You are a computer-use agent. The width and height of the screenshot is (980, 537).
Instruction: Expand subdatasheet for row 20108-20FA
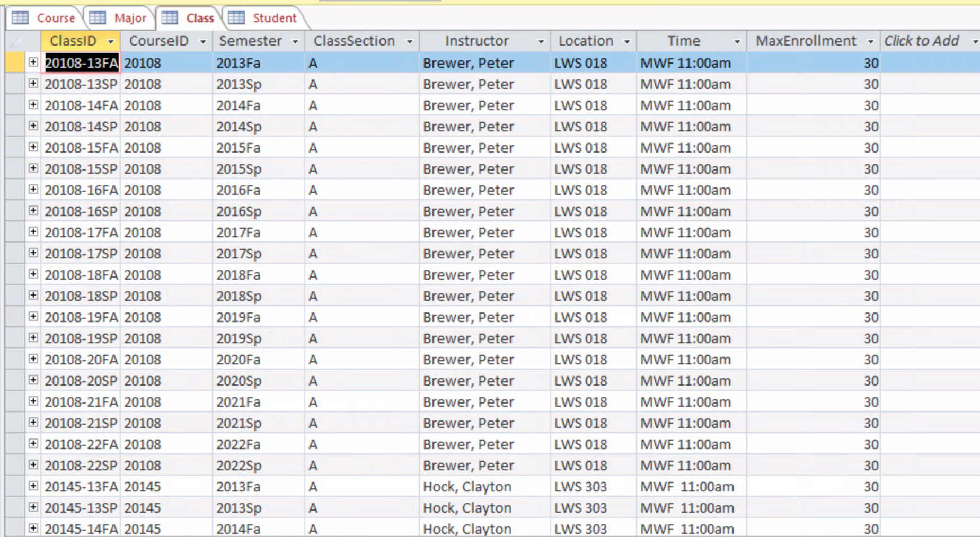(x=33, y=359)
